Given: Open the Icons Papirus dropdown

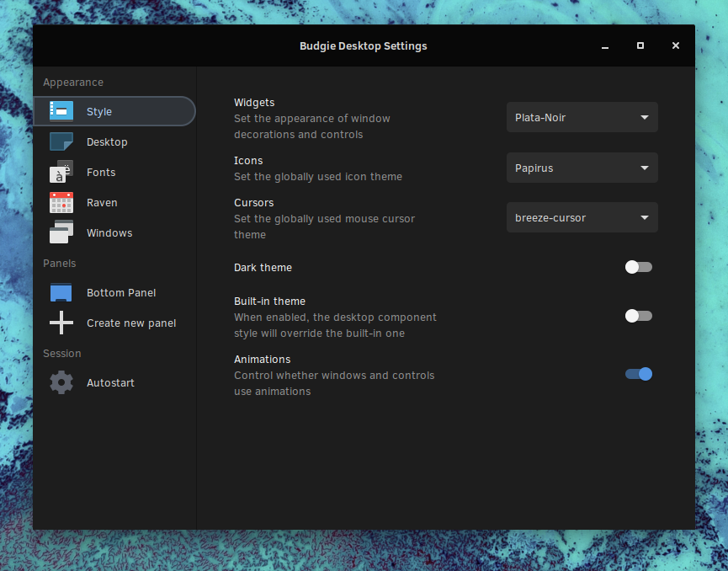Looking at the screenshot, I should pyautogui.click(x=582, y=168).
